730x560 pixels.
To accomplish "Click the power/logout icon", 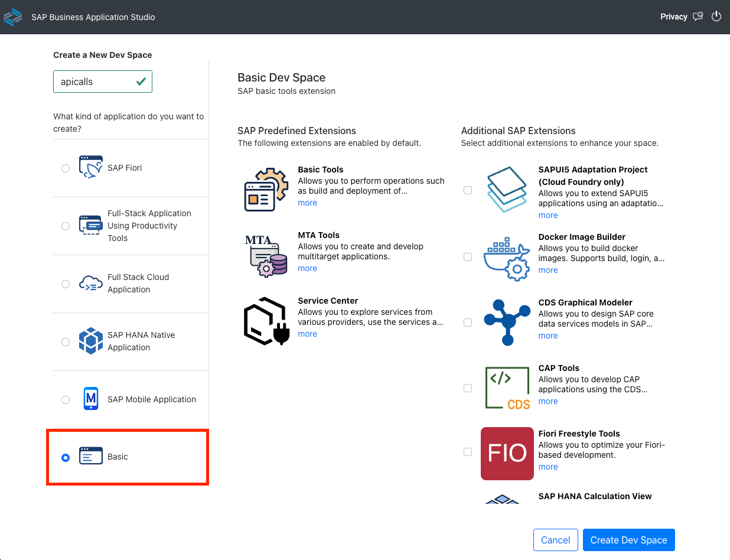I will click(x=716, y=17).
